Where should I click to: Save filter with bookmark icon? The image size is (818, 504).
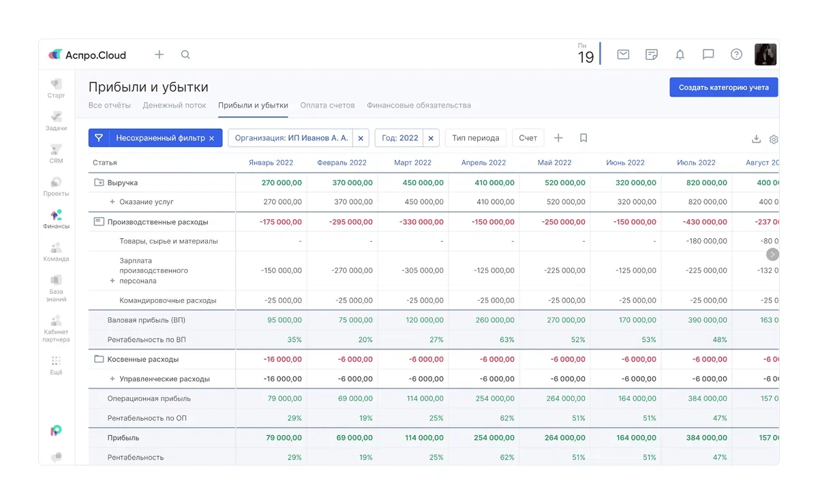pos(584,138)
